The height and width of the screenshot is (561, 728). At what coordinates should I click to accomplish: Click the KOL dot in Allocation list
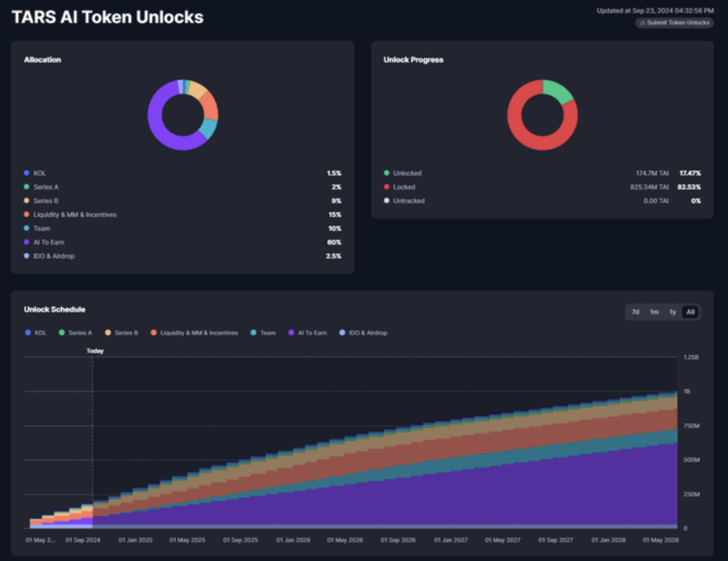[26, 173]
